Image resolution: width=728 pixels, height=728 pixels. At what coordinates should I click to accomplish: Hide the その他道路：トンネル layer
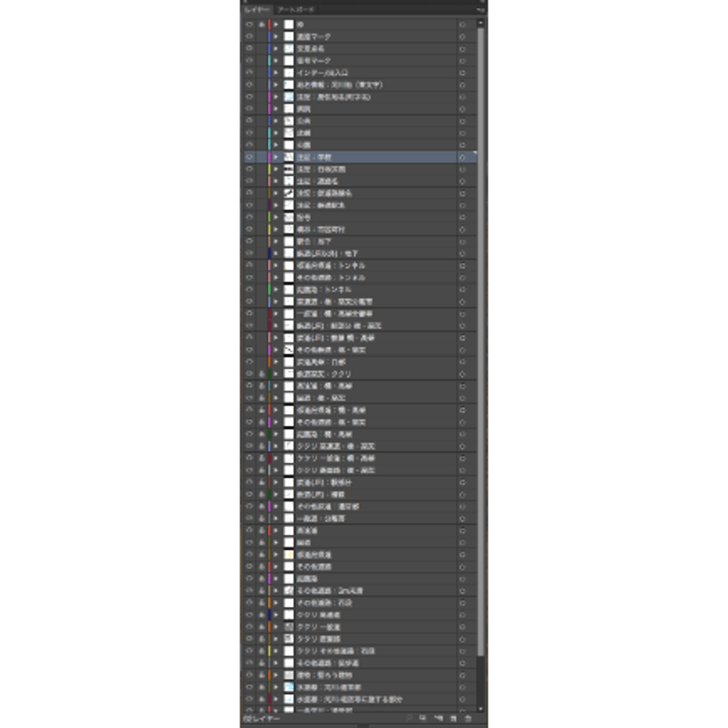[x=249, y=278]
